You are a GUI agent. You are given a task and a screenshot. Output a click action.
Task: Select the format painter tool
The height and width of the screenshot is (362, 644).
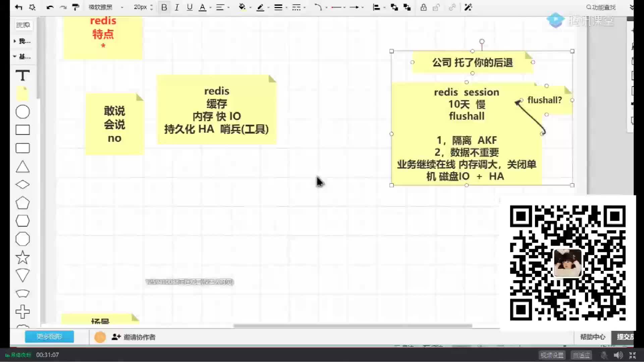point(76,7)
